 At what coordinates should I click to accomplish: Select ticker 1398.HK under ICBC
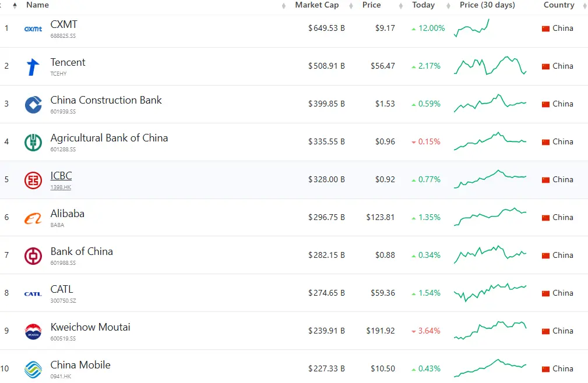coord(61,187)
